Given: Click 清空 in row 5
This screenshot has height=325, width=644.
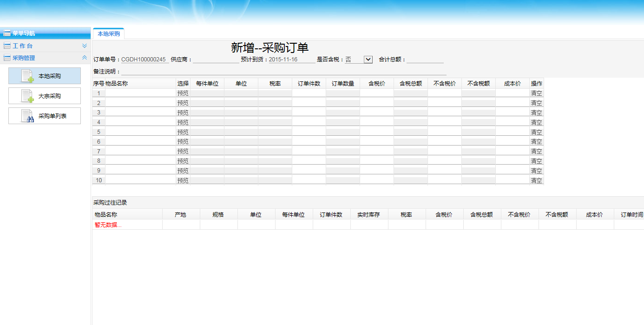Looking at the screenshot, I should 537,132.
